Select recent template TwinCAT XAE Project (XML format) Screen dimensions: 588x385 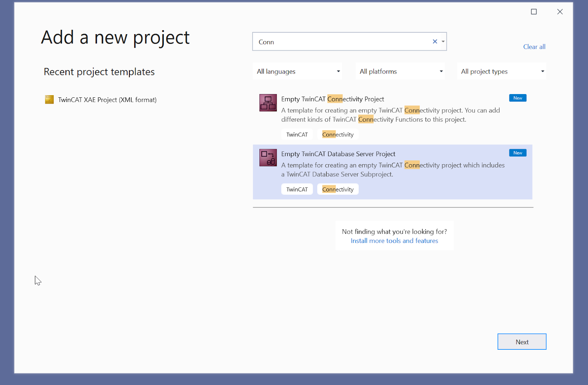coord(101,100)
